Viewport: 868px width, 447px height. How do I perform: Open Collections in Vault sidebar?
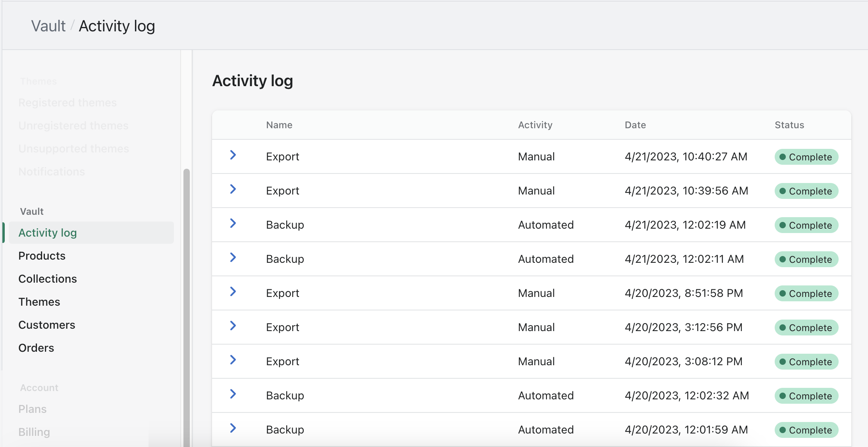pyautogui.click(x=48, y=279)
